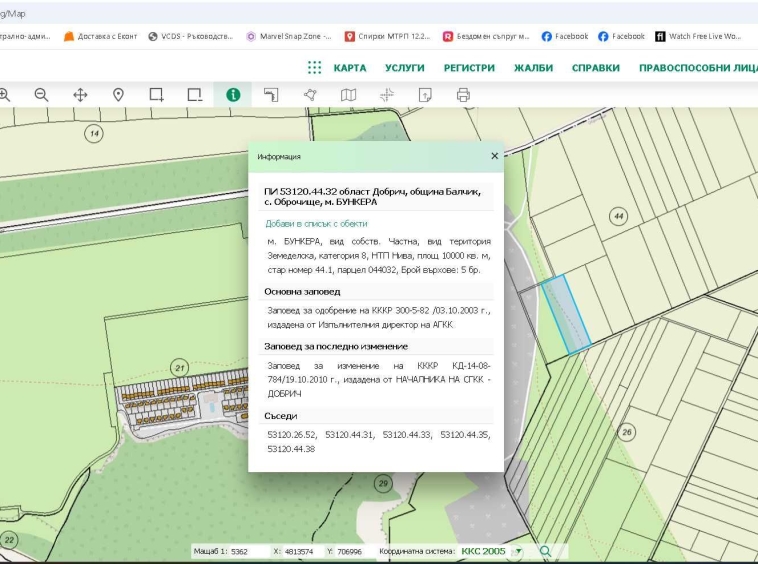Click 'Заповед за последно изменение' heading

click(x=336, y=347)
